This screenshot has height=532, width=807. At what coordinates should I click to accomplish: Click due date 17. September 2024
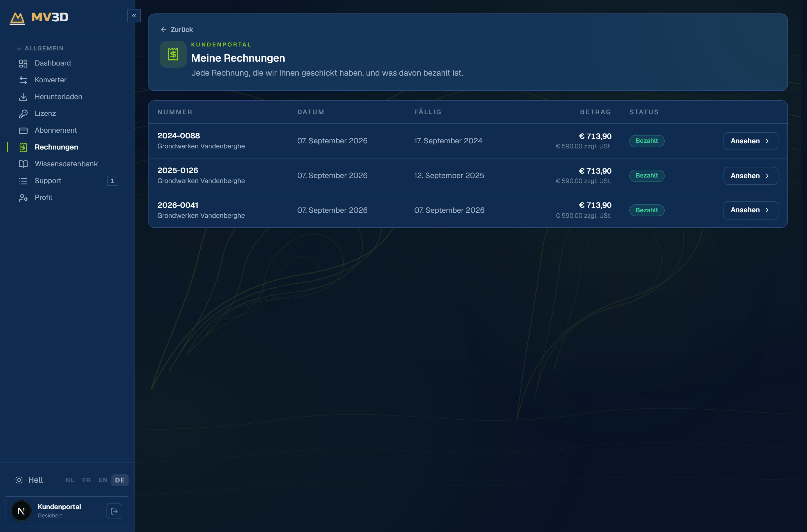(x=448, y=141)
